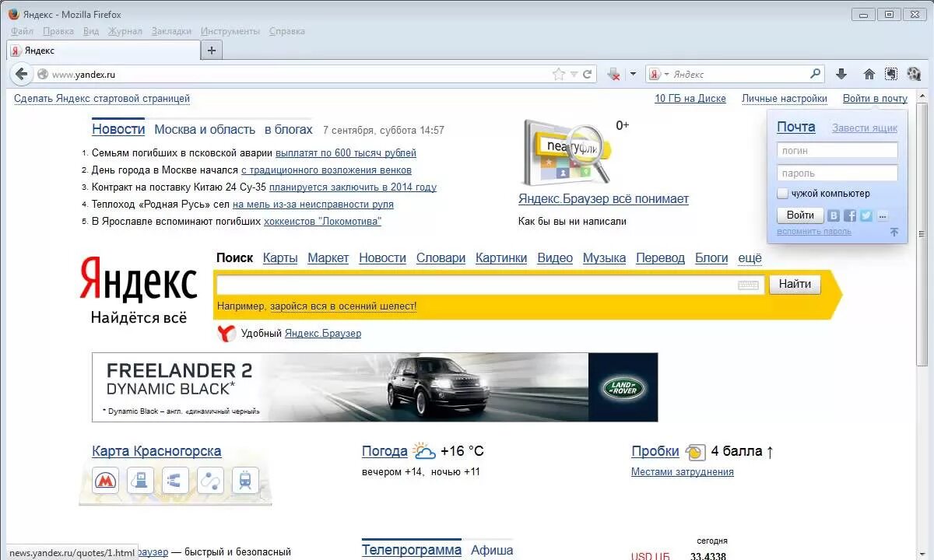Open the metro map icon
The height and width of the screenshot is (560, 934).
point(105,481)
